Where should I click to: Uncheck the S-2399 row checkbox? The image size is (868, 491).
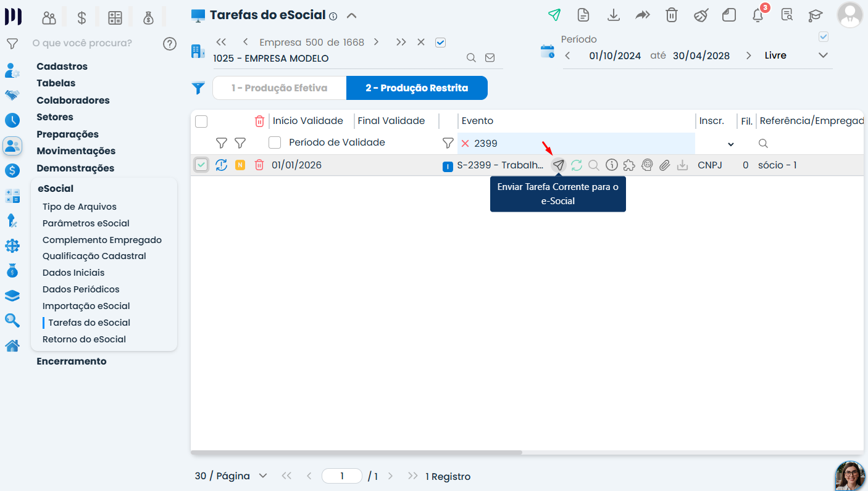[x=201, y=165]
